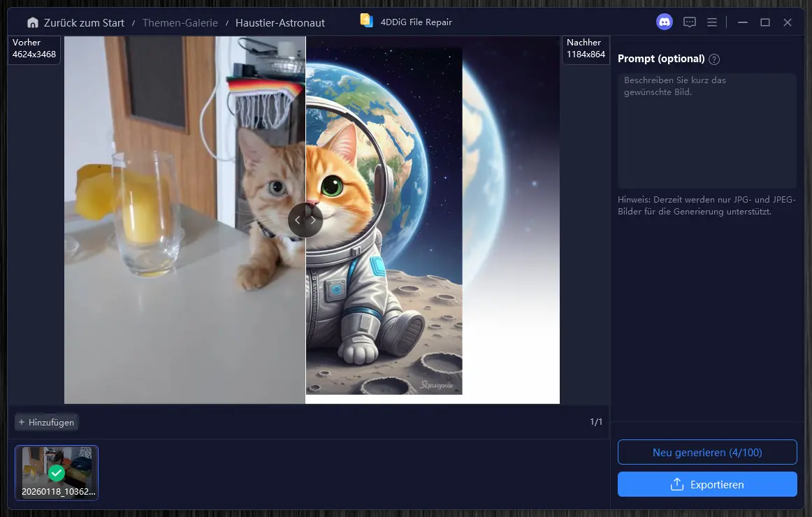This screenshot has height=517, width=812.
Task: Open the Discord community icon
Action: click(664, 22)
